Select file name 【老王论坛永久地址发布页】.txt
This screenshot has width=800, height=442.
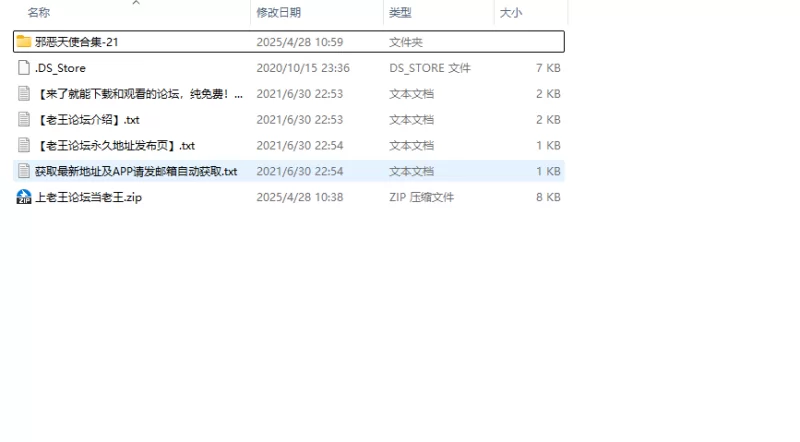115,145
